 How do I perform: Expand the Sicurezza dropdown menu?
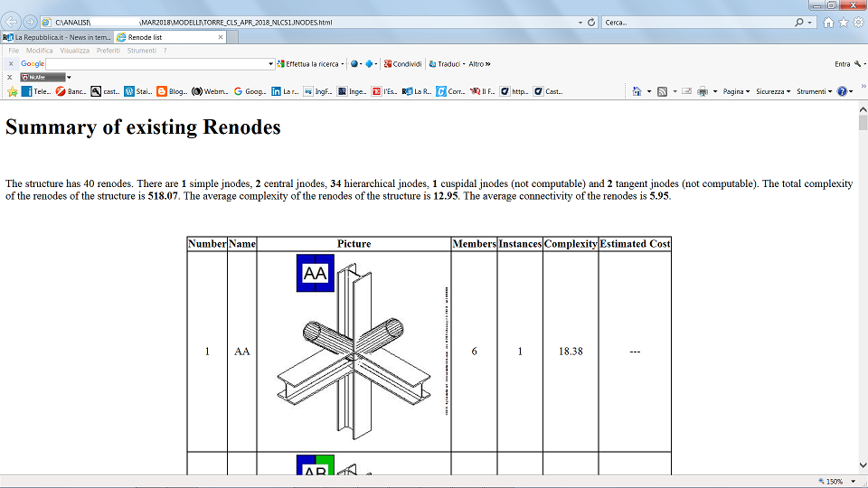pos(773,91)
